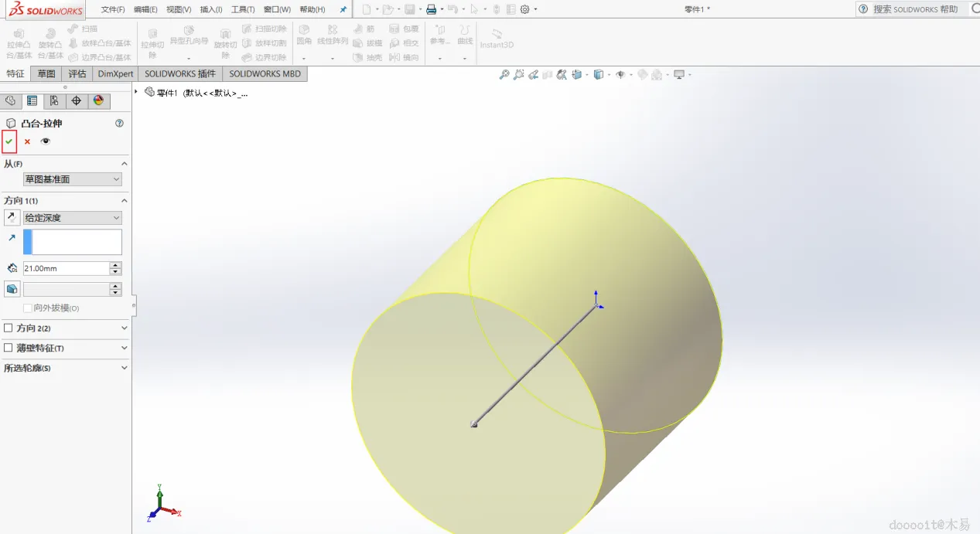Viewport: 980px width, 534px height.
Task: Toggle the detailed preview eye icon
Action: pos(46,141)
